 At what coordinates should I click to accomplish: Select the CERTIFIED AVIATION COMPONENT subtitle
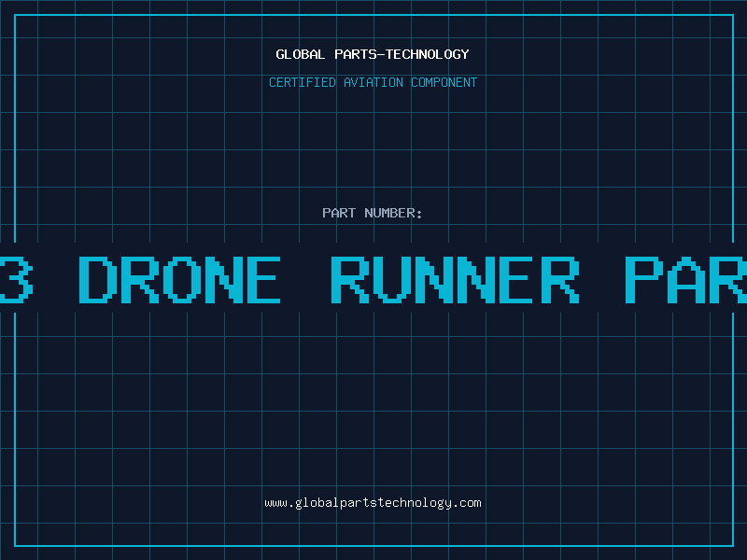[x=373, y=82]
